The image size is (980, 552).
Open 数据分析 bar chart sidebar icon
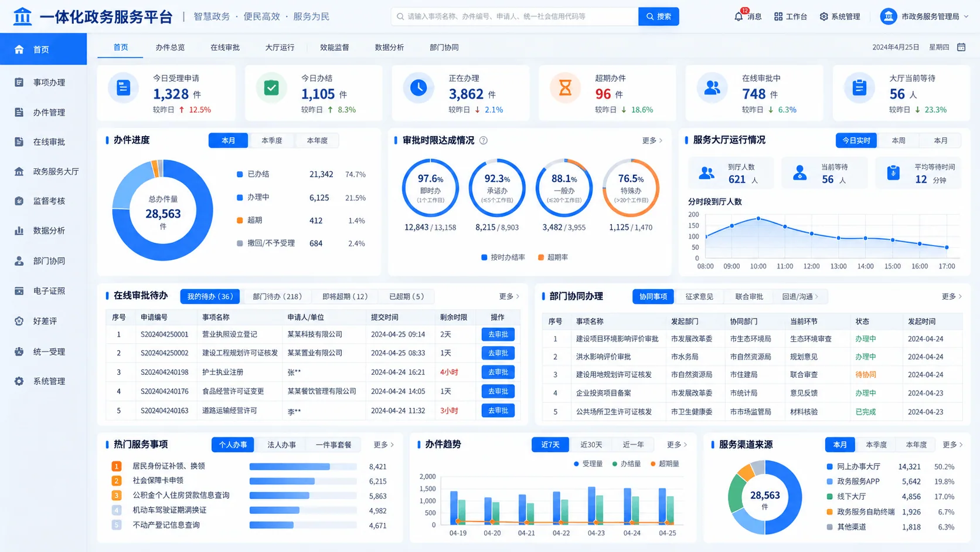pos(19,231)
